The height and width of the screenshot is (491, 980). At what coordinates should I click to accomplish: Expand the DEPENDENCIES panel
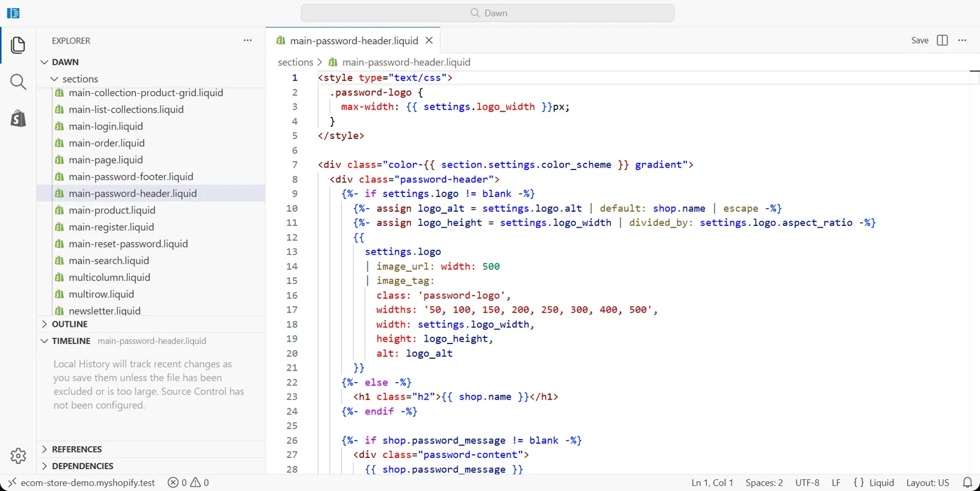pyautogui.click(x=44, y=466)
